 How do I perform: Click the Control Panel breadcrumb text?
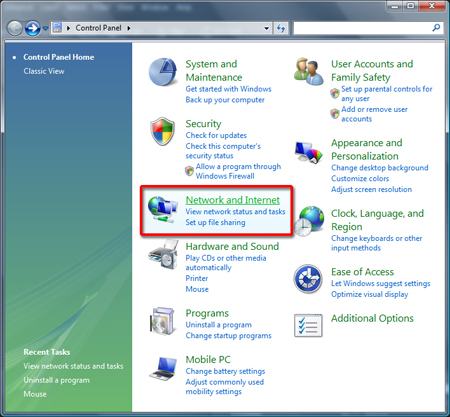pyautogui.click(x=98, y=28)
